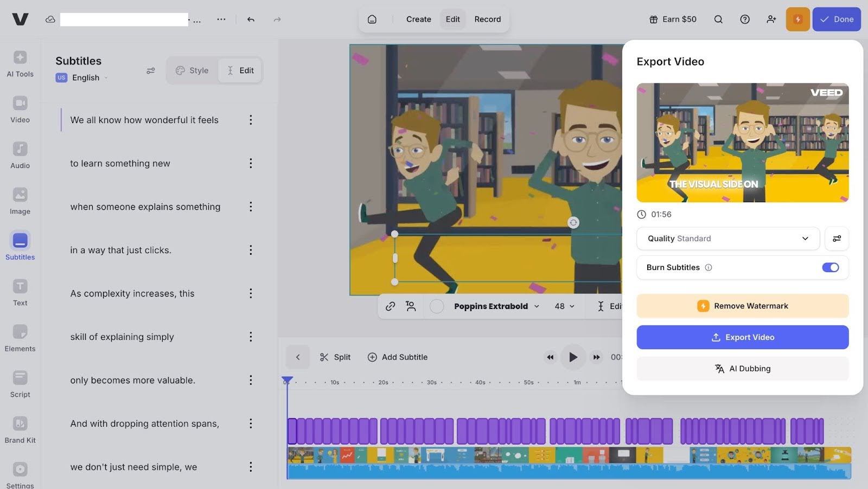Switch to the Record tab
The image size is (868, 489).
(x=487, y=20)
